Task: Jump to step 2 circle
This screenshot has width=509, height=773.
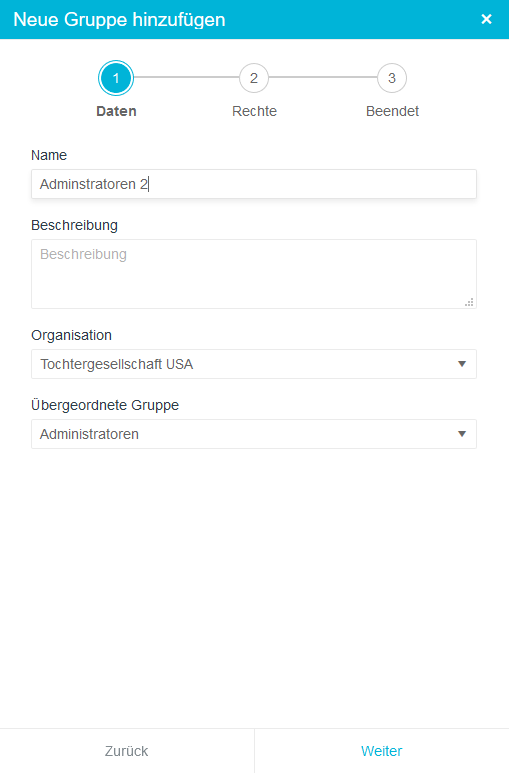Action: point(254,78)
